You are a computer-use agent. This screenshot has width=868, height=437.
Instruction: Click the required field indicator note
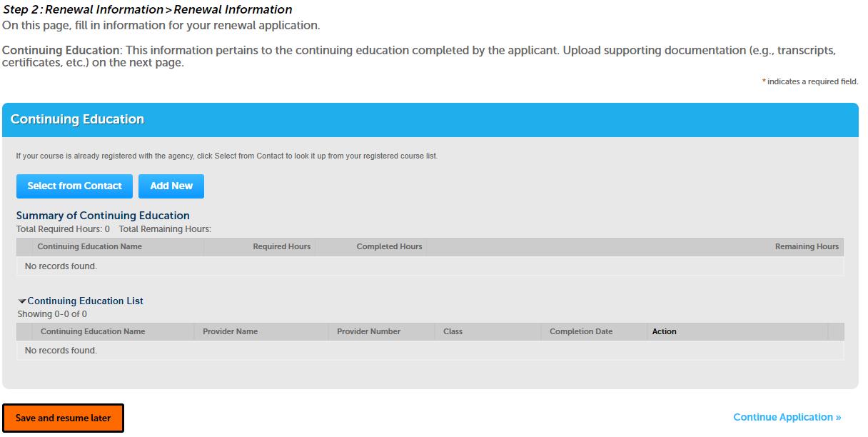tap(810, 81)
